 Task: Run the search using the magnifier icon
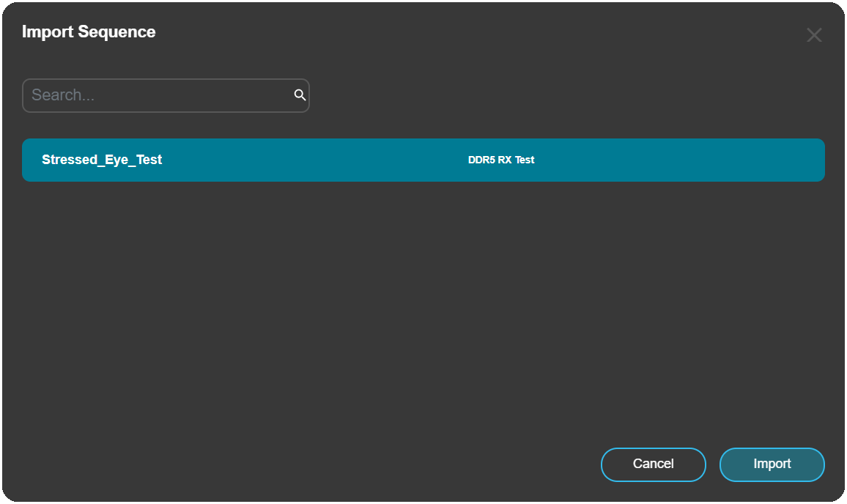pos(299,95)
